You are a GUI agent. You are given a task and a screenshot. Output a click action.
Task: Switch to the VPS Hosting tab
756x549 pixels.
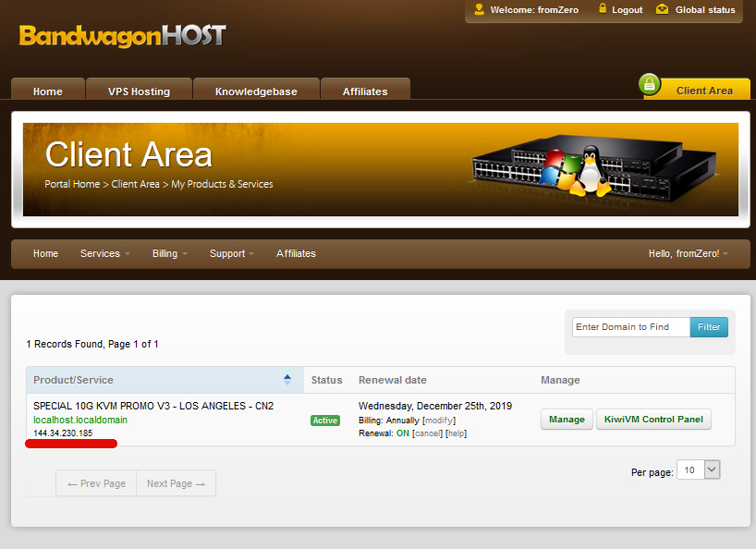(x=139, y=91)
